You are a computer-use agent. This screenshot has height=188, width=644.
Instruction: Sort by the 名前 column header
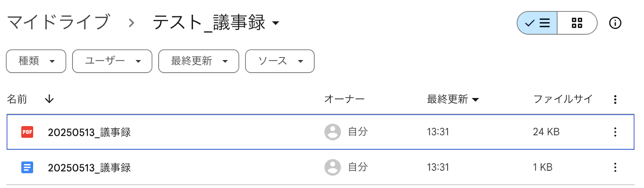click(17, 99)
